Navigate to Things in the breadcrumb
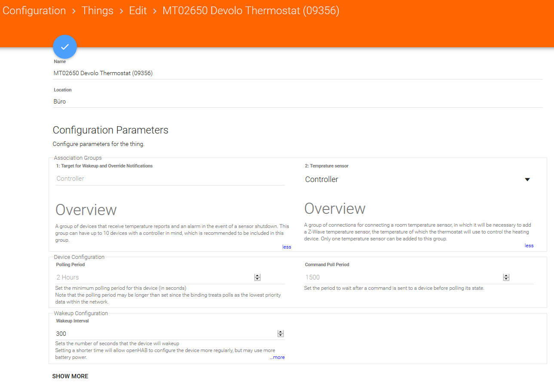 click(x=98, y=11)
